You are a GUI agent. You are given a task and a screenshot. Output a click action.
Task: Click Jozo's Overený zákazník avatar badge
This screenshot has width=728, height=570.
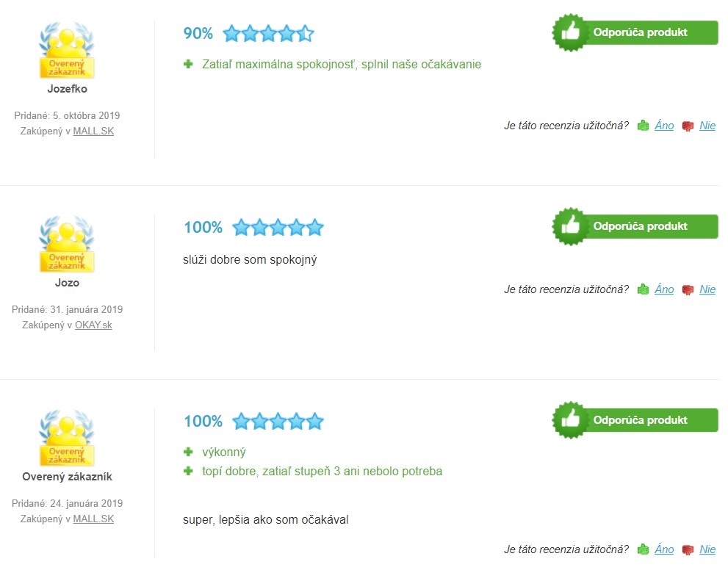pyautogui.click(x=67, y=244)
